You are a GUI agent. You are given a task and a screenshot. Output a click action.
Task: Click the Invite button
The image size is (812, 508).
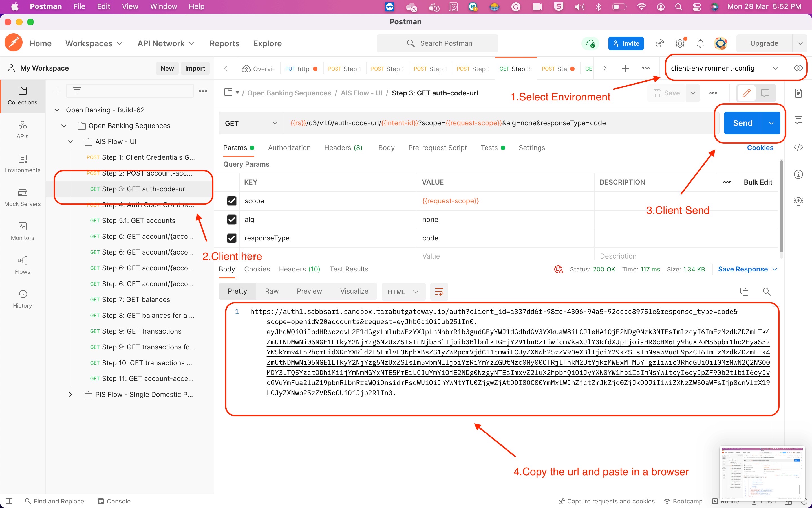626,43
